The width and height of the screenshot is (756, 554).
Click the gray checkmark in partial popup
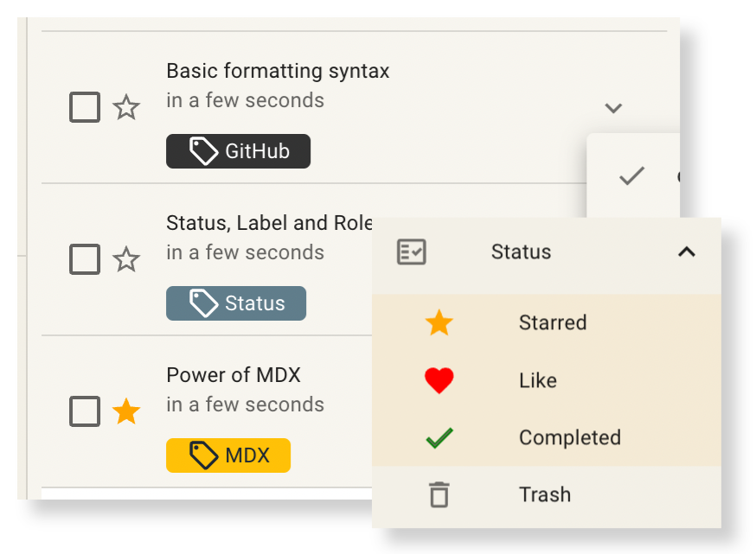[631, 175]
